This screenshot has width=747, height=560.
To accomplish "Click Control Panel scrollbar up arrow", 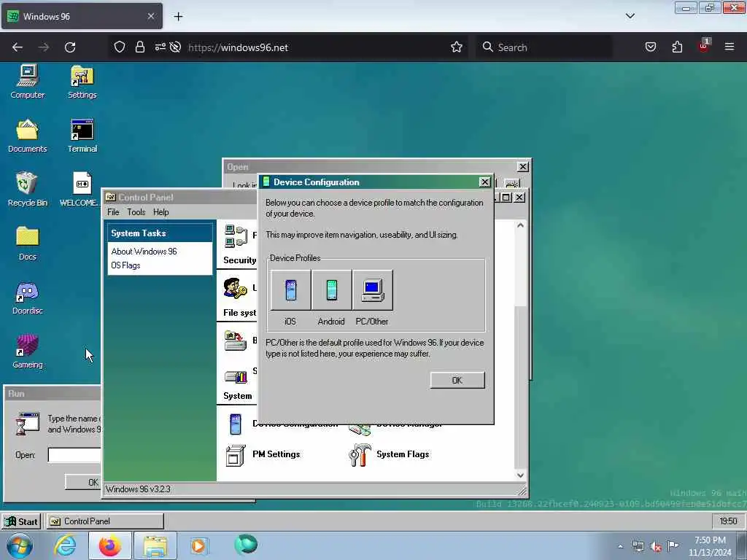I will [520, 225].
